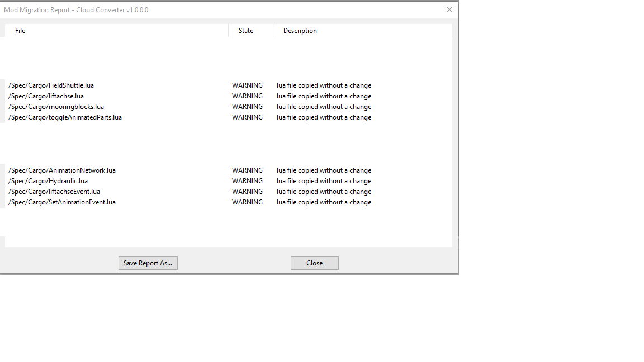The height and width of the screenshot is (362, 644).
Task: Click WARNING state for Hydraulic.lua
Action: tap(247, 181)
